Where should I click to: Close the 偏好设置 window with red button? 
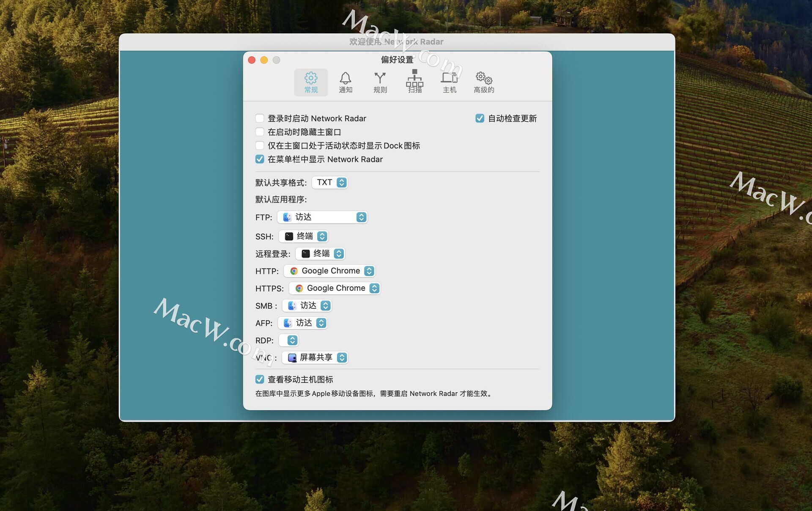[x=252, y=60]
